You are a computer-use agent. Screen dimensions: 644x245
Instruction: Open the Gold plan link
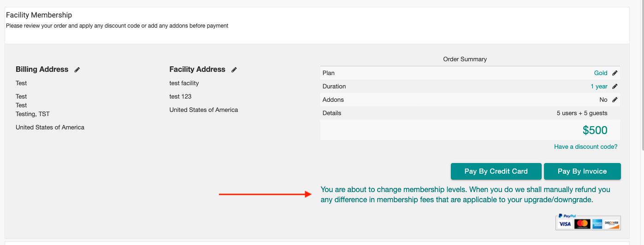tap(601, 73)
